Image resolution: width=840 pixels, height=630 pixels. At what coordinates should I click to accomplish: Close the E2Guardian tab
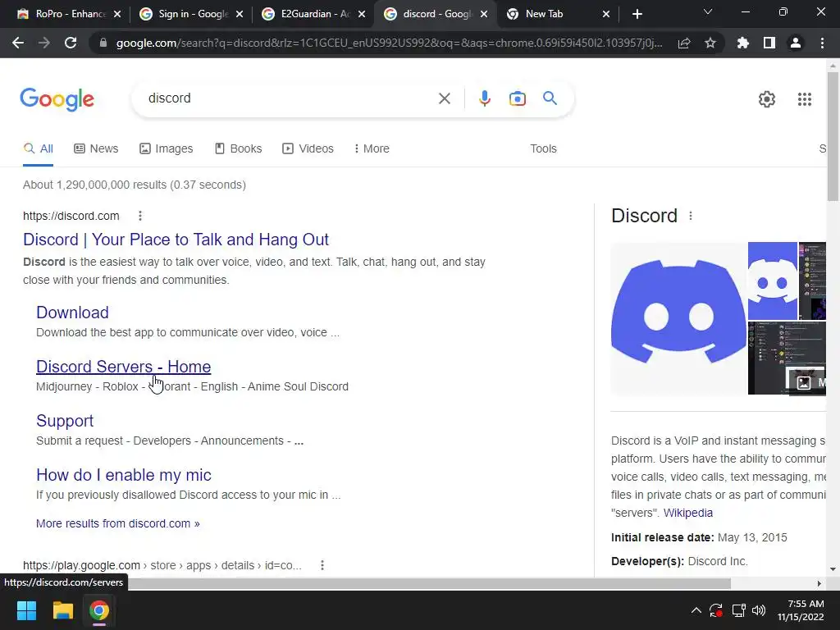362,15
